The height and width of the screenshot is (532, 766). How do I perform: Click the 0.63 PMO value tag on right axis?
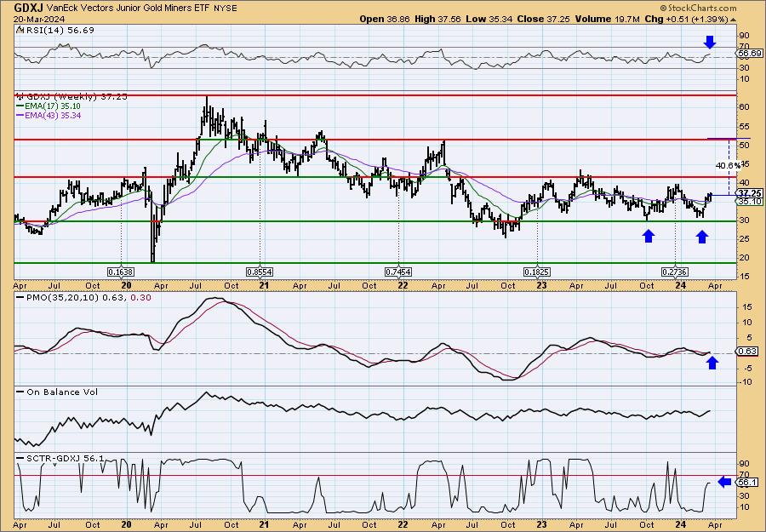[x=749, y=352]
